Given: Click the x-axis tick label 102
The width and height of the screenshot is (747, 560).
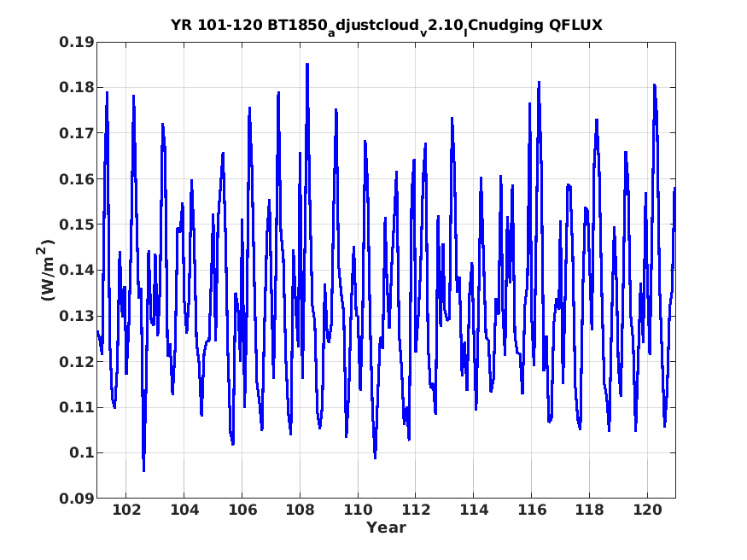Looking at the screenshot, I should pos(126,510).
